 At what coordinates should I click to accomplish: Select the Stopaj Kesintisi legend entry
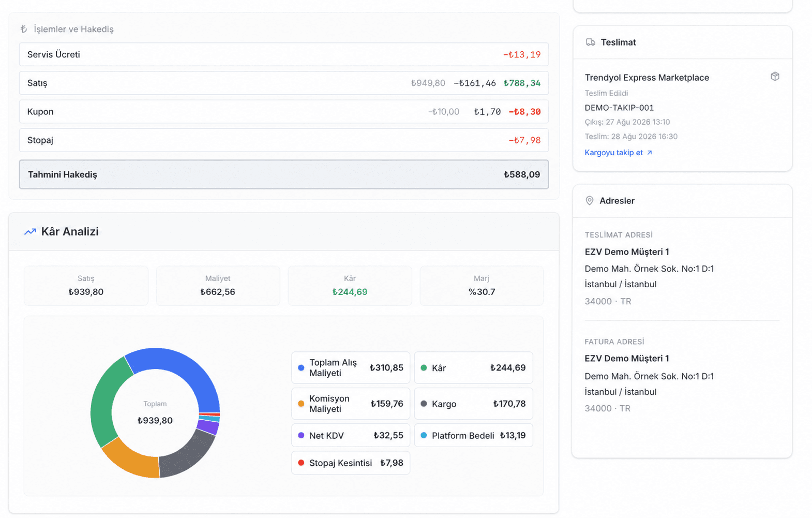(351, 463)
